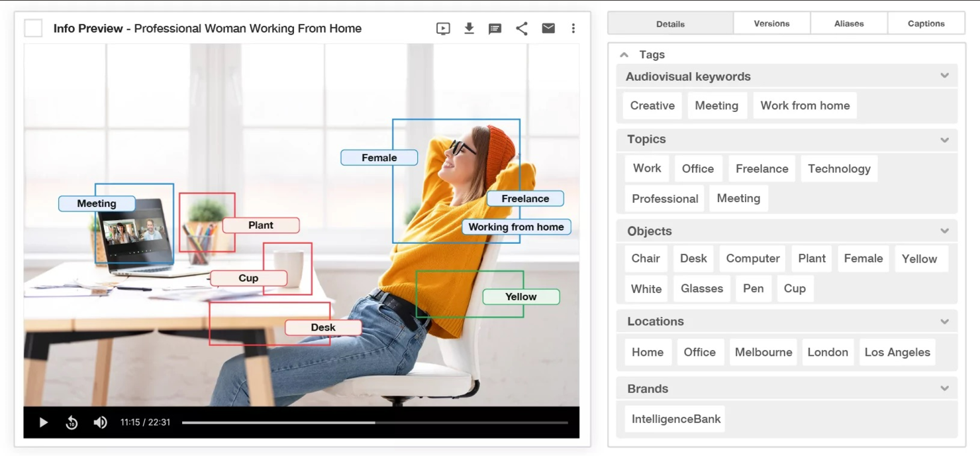Viewport: 980px width, 456px height.
Task: Click the IntelligenceBank brand tag
Action: tap(675, 419)
